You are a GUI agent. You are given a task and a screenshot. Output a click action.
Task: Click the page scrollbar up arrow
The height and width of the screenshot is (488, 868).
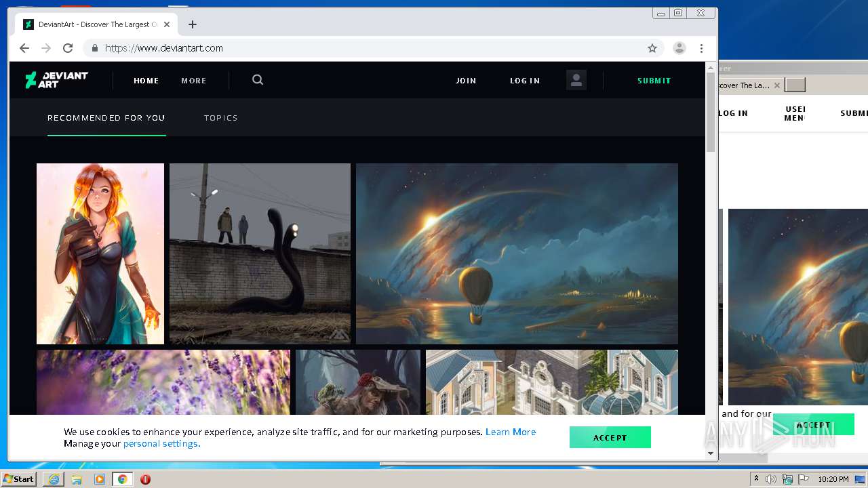pyautogui.click(x=711, y=67)
